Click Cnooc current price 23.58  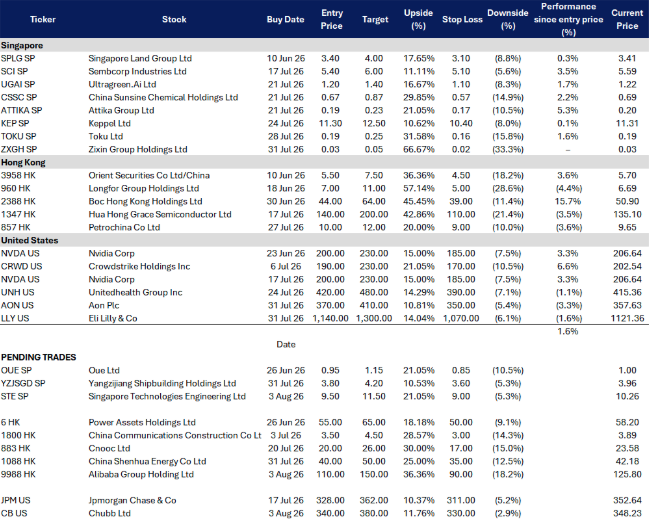tap(627, 448)
